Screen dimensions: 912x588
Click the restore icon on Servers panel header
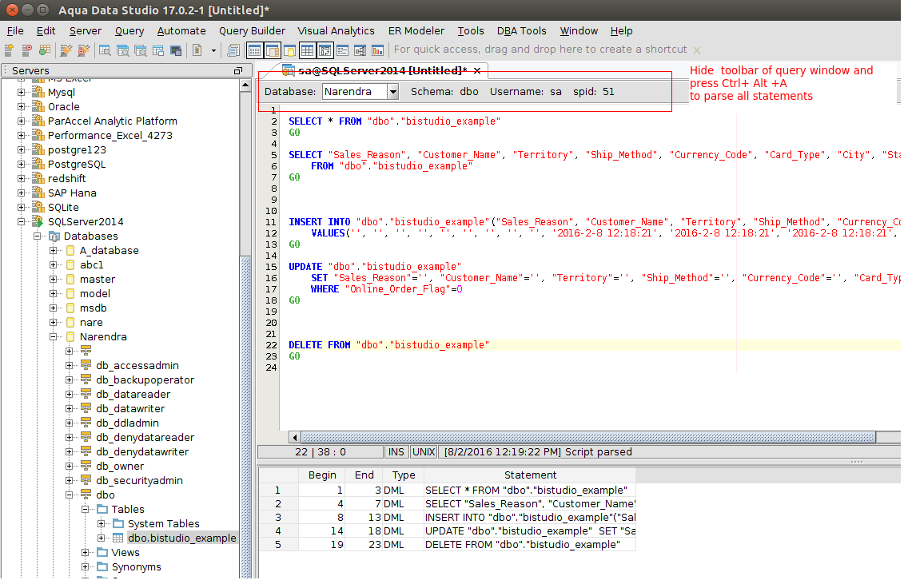(237, 71)
